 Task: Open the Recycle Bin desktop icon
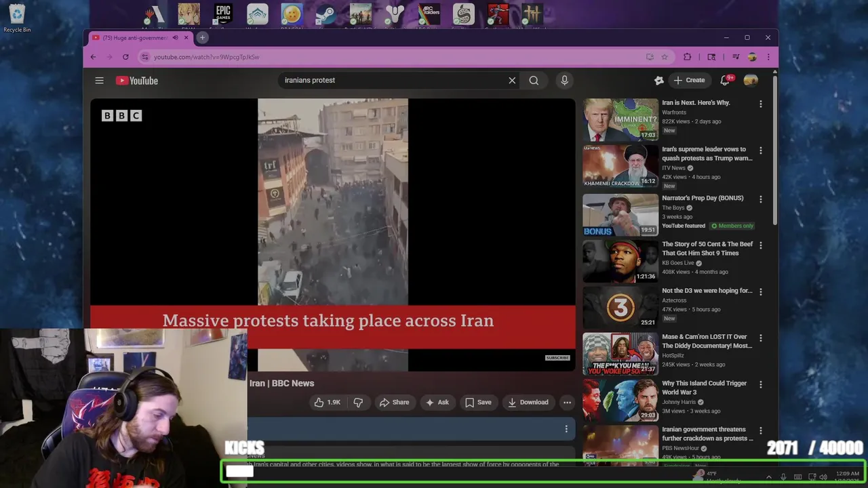17,18
